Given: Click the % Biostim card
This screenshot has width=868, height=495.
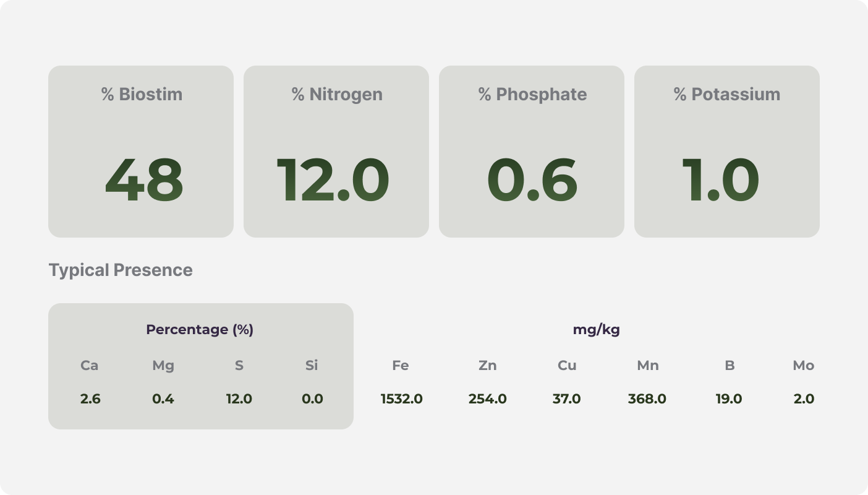Looking at the screenshot, I should point(141,152).
